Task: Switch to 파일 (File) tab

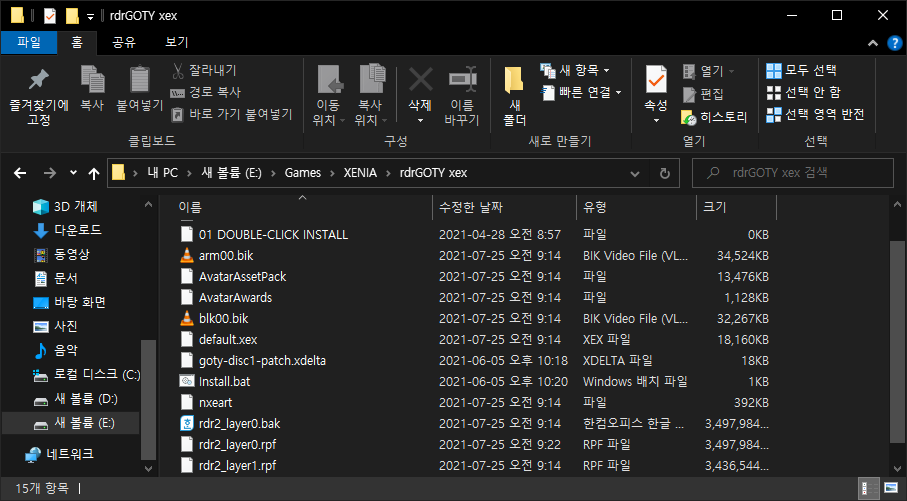Action: (x=29, y=42)
